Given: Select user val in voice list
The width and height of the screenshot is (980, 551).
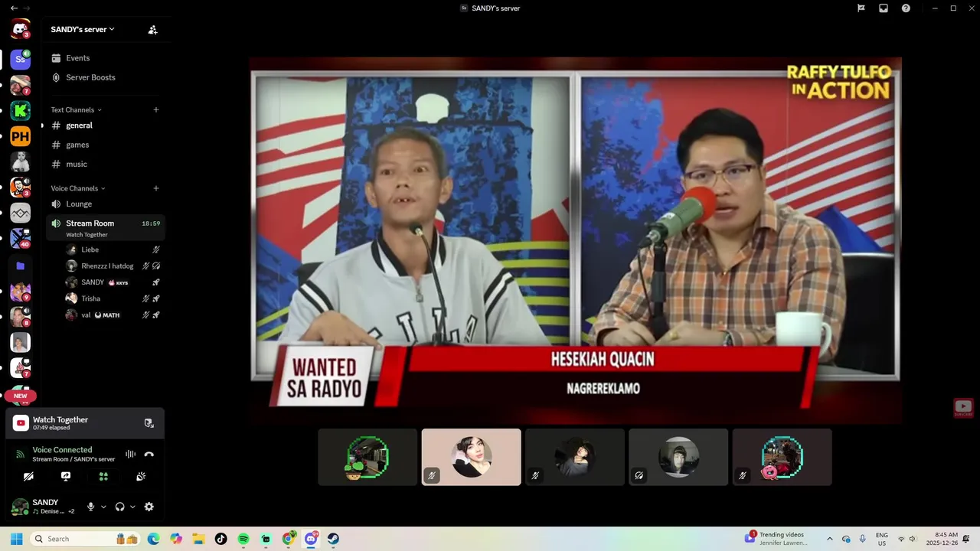Looking at the screenshot, I should tap(113, 315).
